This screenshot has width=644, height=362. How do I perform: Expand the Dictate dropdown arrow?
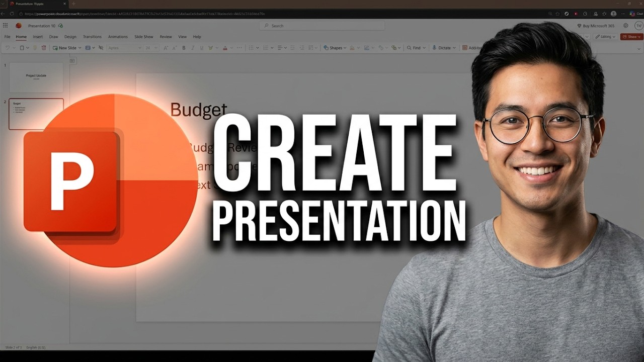click(454, 48)
